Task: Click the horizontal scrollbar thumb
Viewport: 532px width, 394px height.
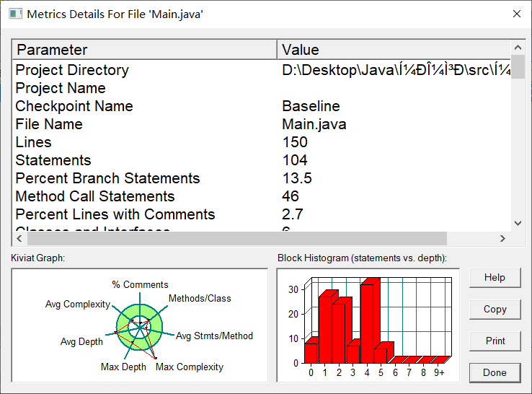Action: point(237,239)
